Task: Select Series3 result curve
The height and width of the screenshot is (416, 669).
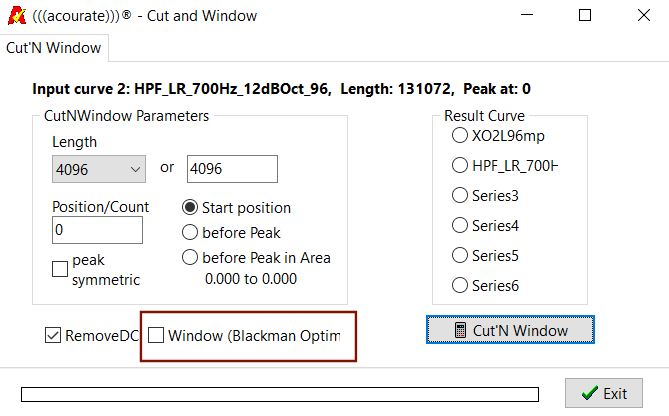Action: pyautogui.click(x=460, y=195)
